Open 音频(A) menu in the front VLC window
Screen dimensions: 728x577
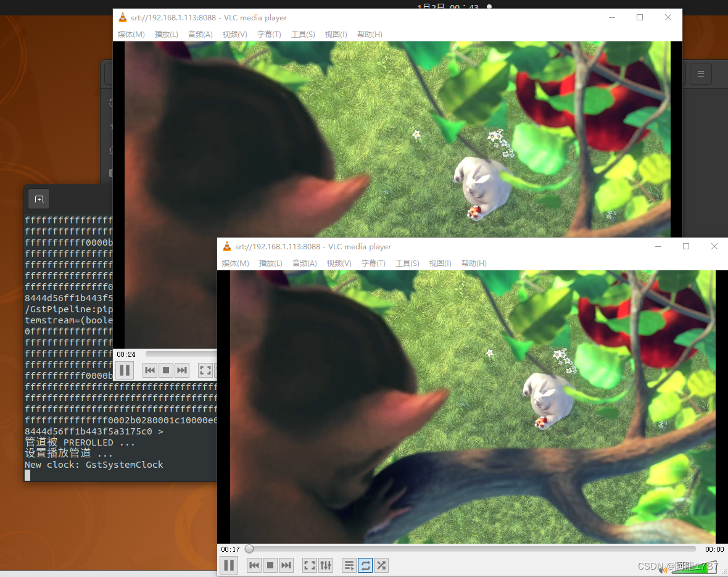click(305, 264)
